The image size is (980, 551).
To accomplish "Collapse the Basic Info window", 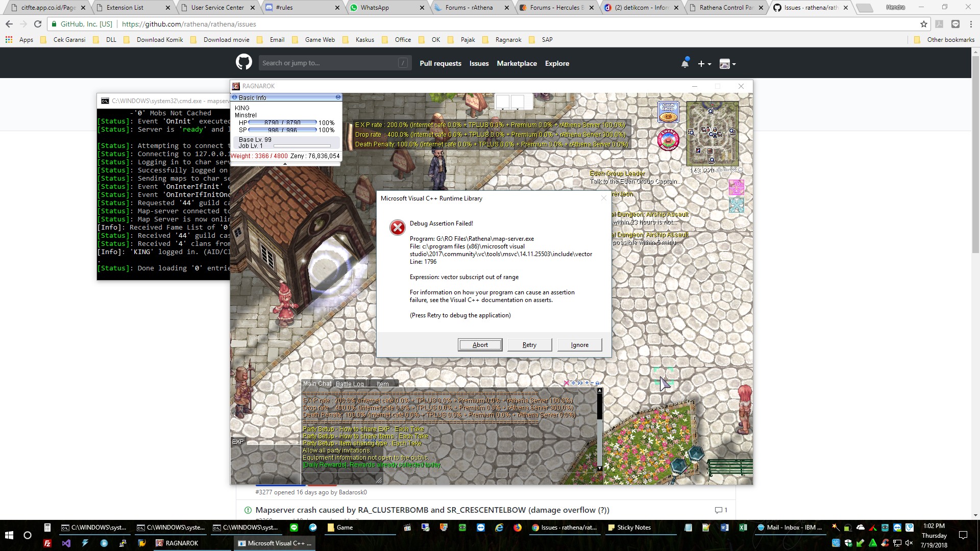I will (338, 97).
